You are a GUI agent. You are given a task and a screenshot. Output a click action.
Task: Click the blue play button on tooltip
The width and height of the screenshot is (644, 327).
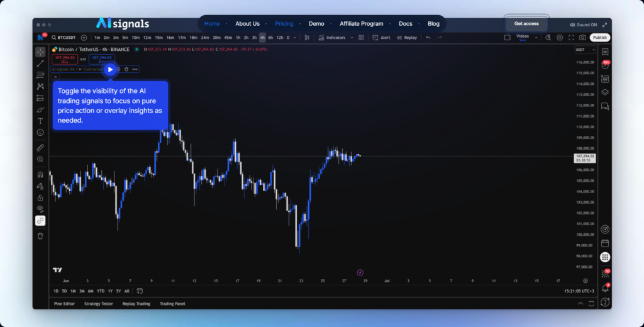[x=110, y=69]
